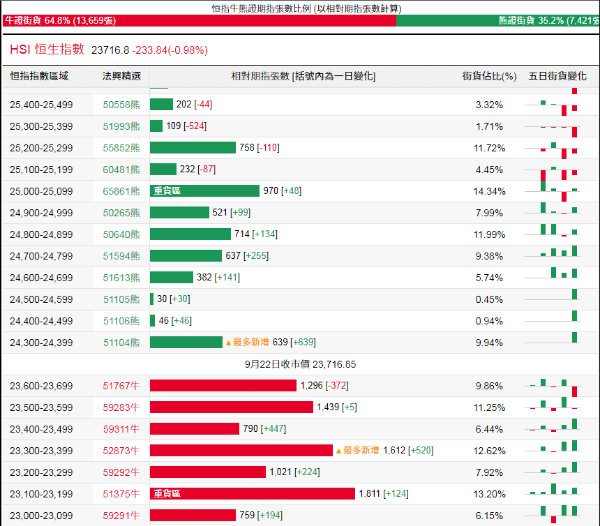600x526 pixels.
Task: Click bull warrant code 52873牛
Action: click(x=121, y=451)
